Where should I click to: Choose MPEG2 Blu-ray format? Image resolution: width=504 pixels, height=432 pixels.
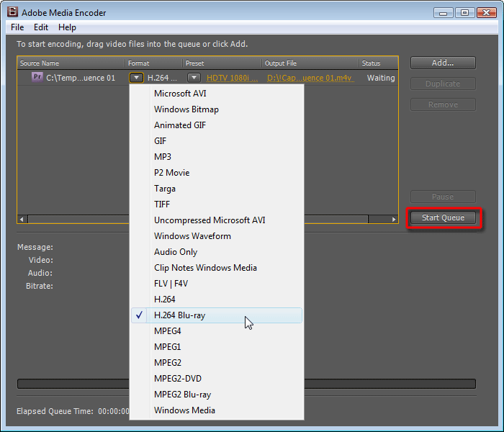(x=217, y=395)
